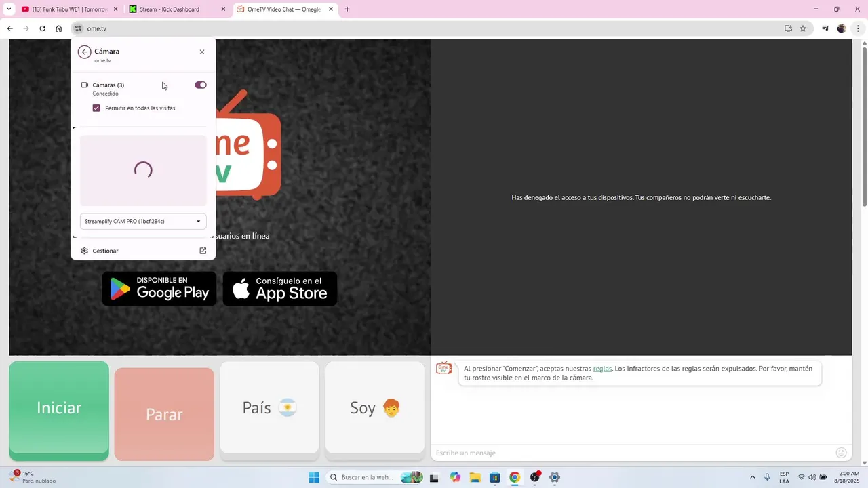Click the site information icon in address bar

pos(79,28)
